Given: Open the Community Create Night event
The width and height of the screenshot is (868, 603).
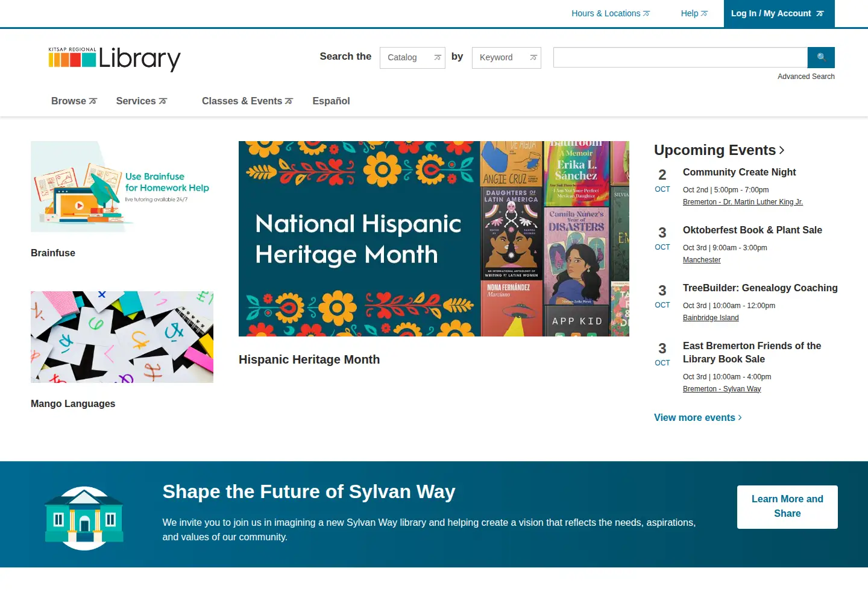Looking at the screenshot, I should click(739, 172).
